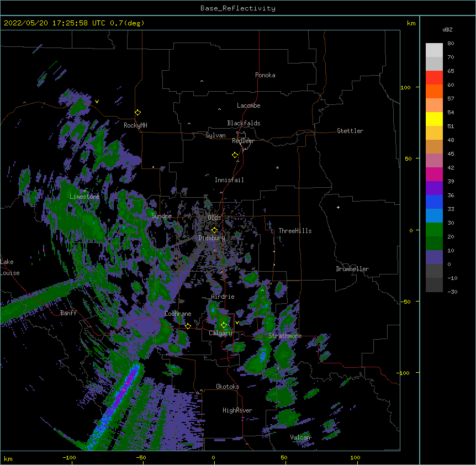Click the yellow marker on Calgary

point(224,325)
